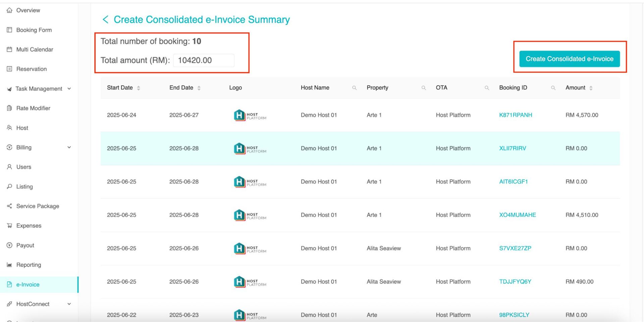Click the Overview home icon
The height and width of the screenshot is (322, 644).
9,10
